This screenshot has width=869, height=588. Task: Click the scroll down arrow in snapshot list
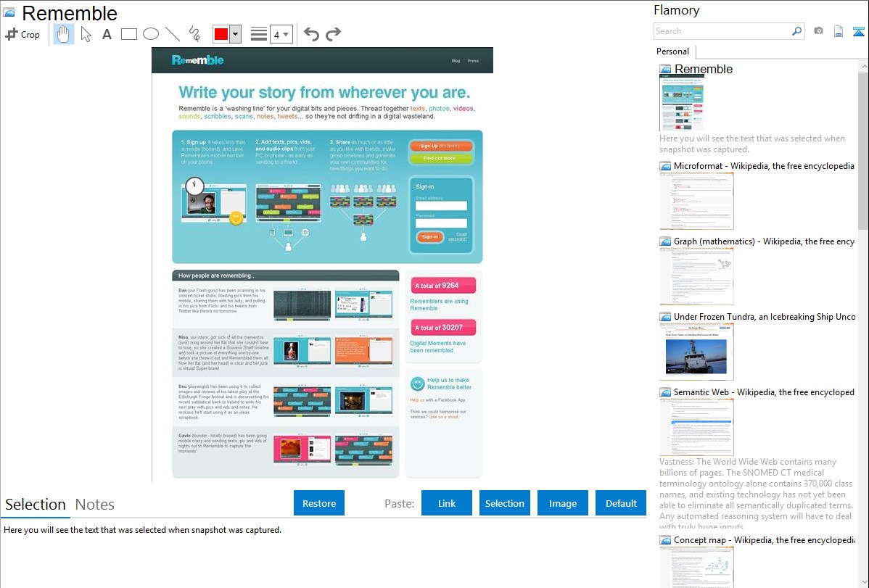pos(863,582)
